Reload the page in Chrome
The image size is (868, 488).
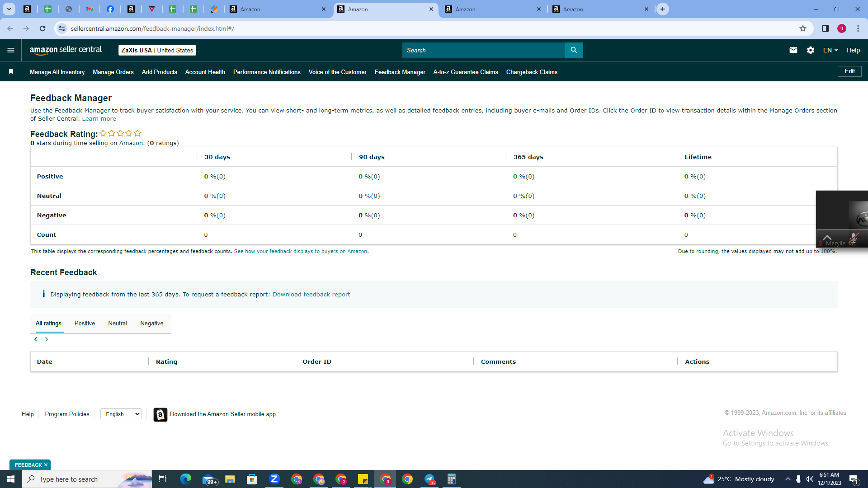(42, 28)
